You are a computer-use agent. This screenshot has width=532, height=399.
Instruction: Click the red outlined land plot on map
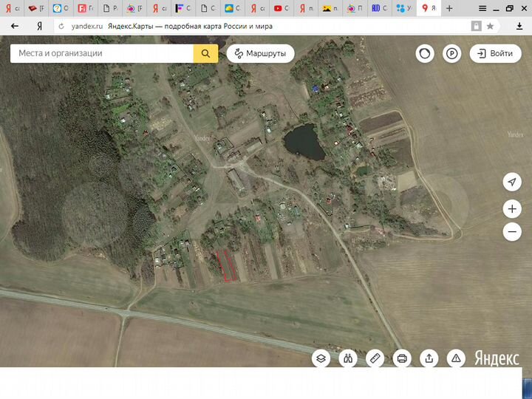[x=226, y=266]
